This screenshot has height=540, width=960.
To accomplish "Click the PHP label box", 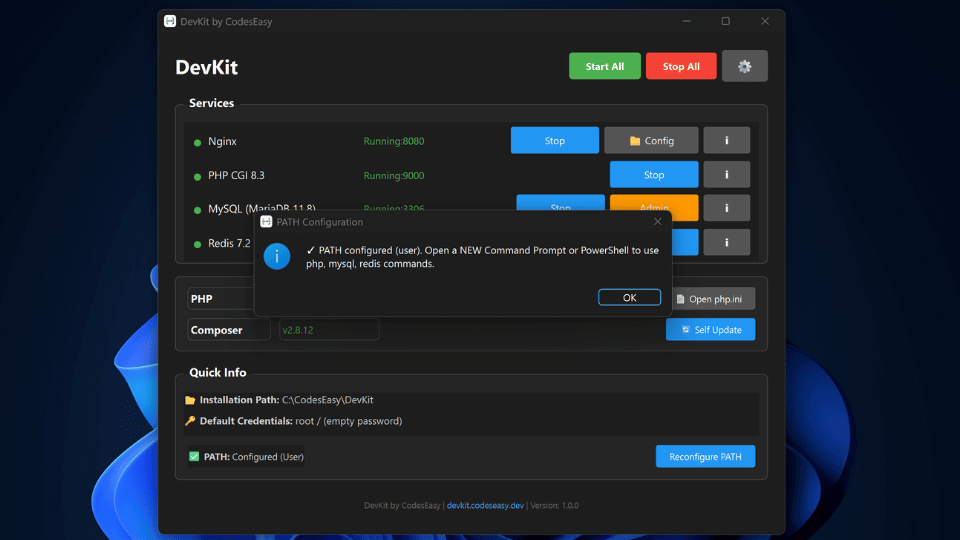I will pyautogui.click(x=220, y=299).
